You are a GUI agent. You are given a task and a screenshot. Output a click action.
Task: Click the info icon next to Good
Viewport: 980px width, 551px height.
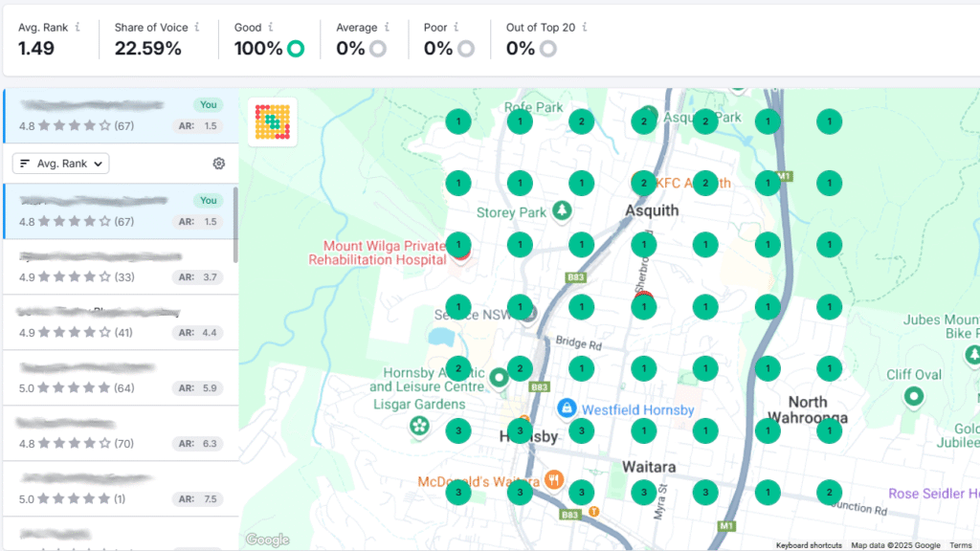(x=271, y=28)
